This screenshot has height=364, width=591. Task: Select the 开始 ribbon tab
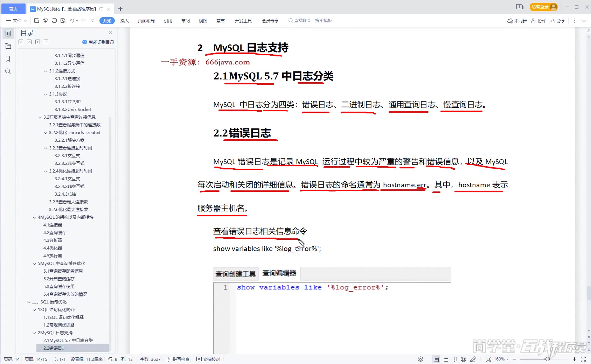pos(107,21)
